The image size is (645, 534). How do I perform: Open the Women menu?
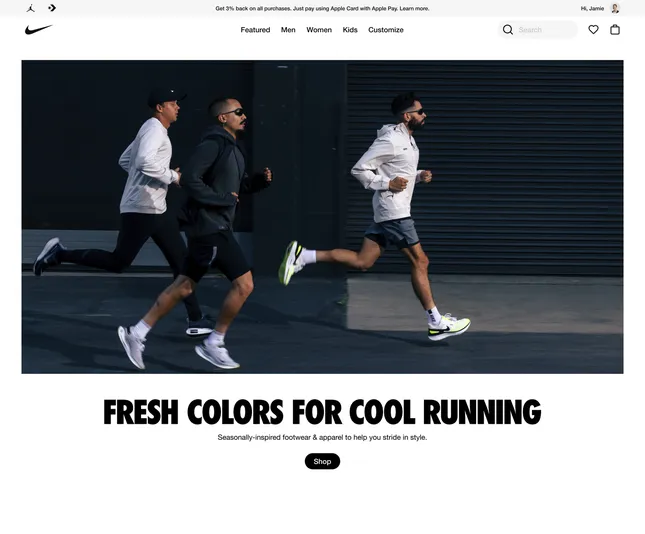coord(319,30)
